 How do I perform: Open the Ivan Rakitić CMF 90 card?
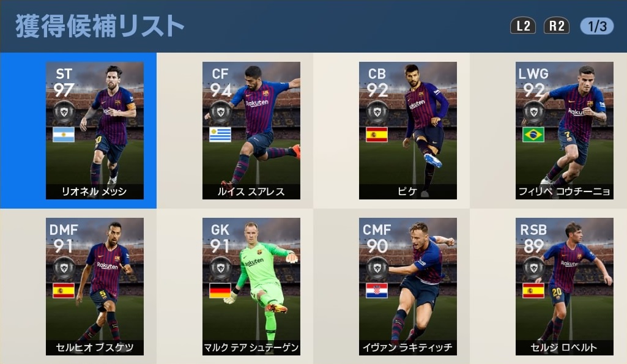[x=408, y=286]
